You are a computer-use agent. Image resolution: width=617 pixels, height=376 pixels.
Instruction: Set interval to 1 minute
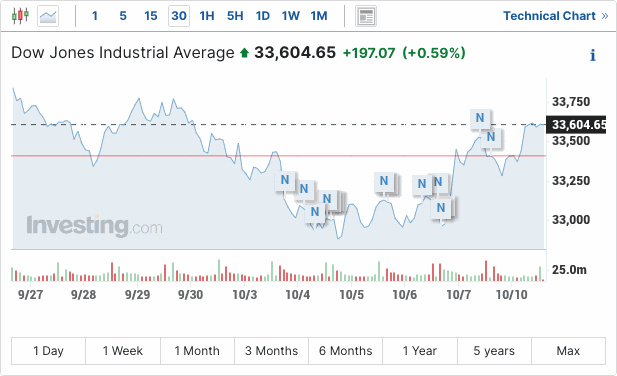[x=94, y=16]
